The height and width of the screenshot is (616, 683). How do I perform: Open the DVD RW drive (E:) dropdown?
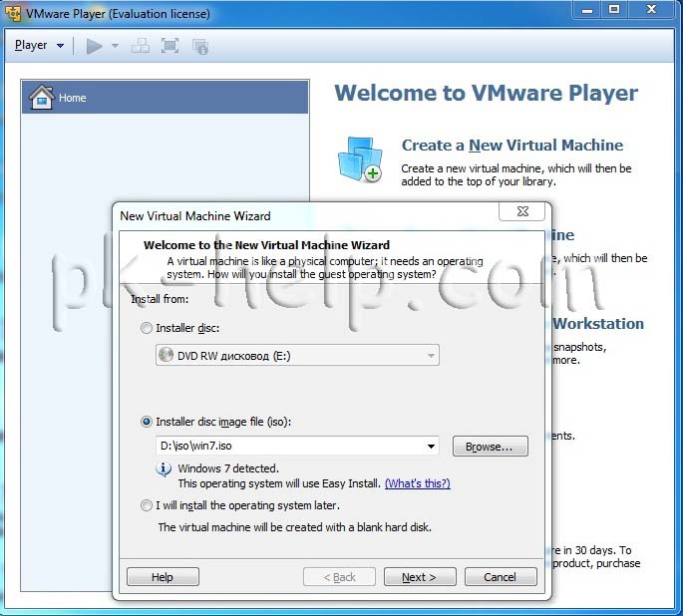point(297,356)
